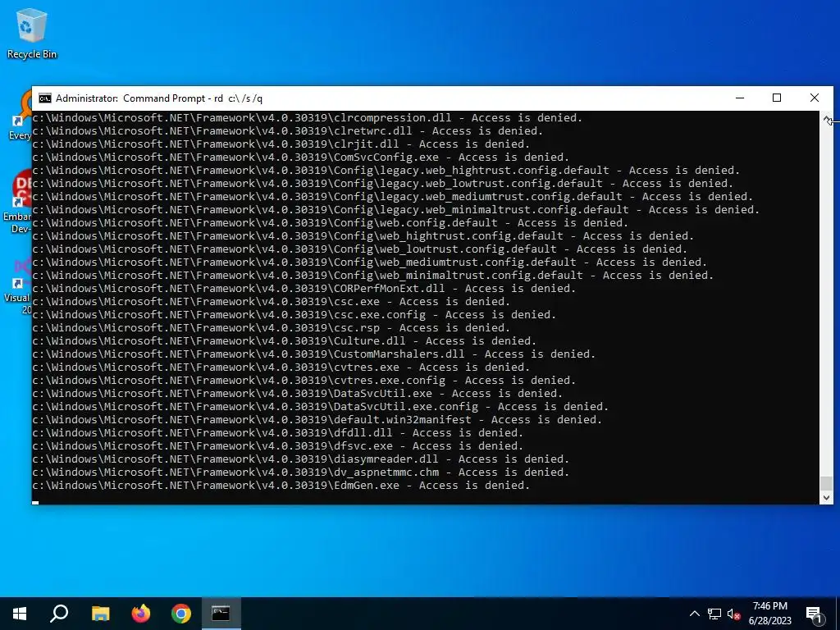Click the Config\web.config.default line
Viewport: 840px width, 630px height.
(x=331, y=223)
